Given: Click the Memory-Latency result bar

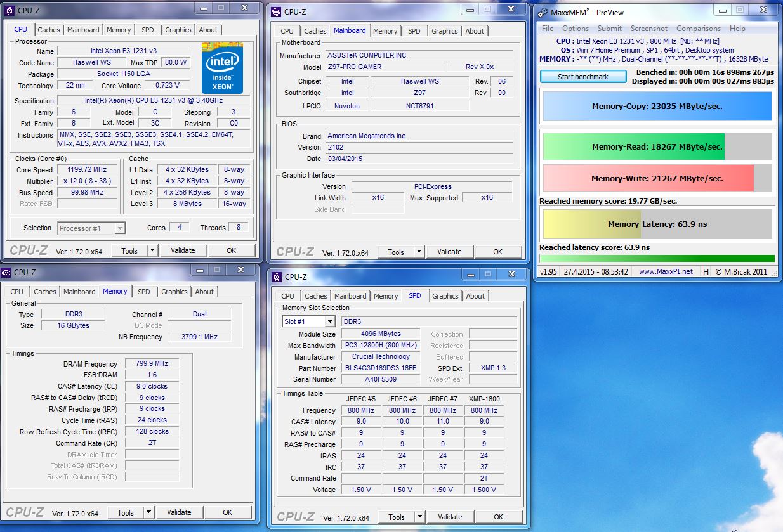Looking at the screenshot, I should (x=657, y=224).
